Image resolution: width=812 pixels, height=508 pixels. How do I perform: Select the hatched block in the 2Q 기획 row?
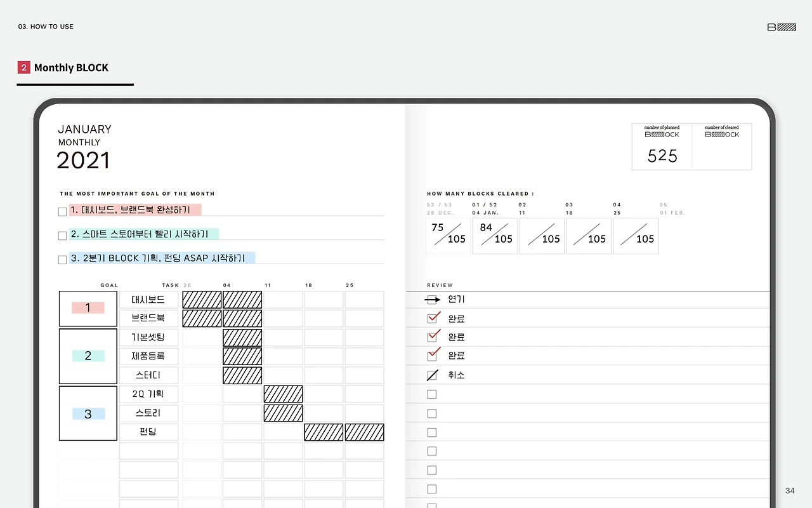click(x=283, y=394)
